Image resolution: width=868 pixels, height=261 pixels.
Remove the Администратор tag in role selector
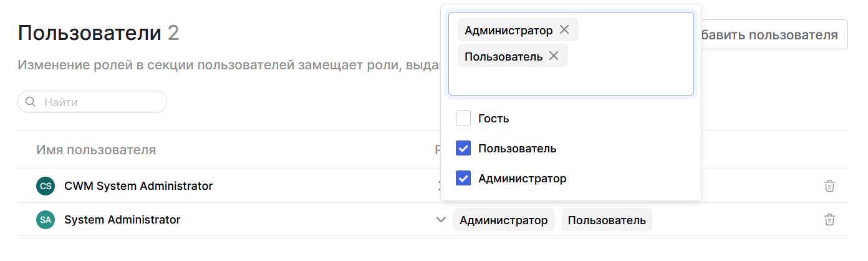click(564, 30)
